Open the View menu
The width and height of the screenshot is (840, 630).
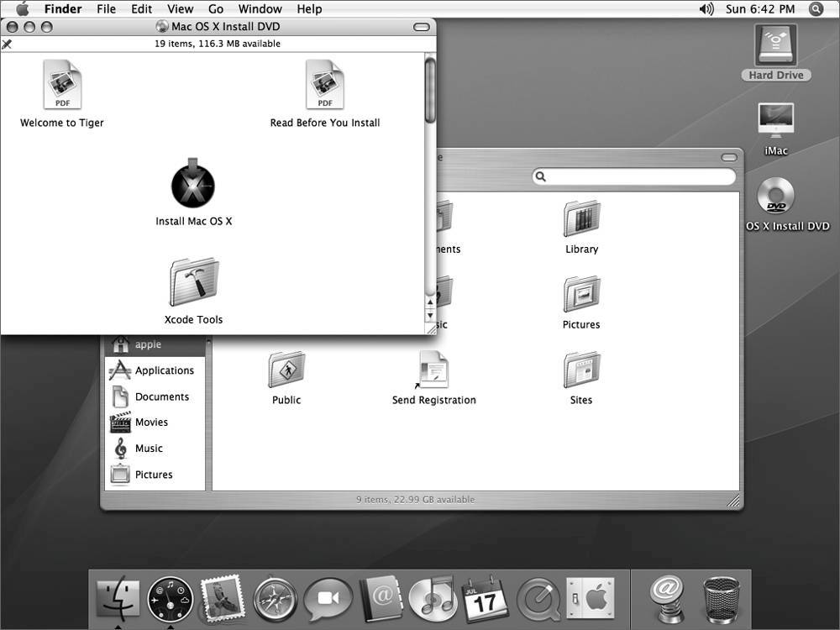point(180,9)
